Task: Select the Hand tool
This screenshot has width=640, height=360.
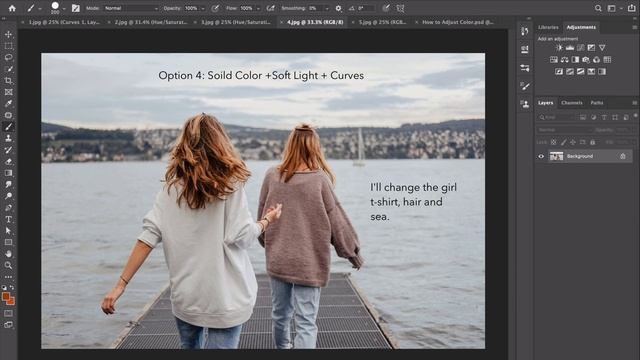Action: pyautogui.click(x=8, y=254)
